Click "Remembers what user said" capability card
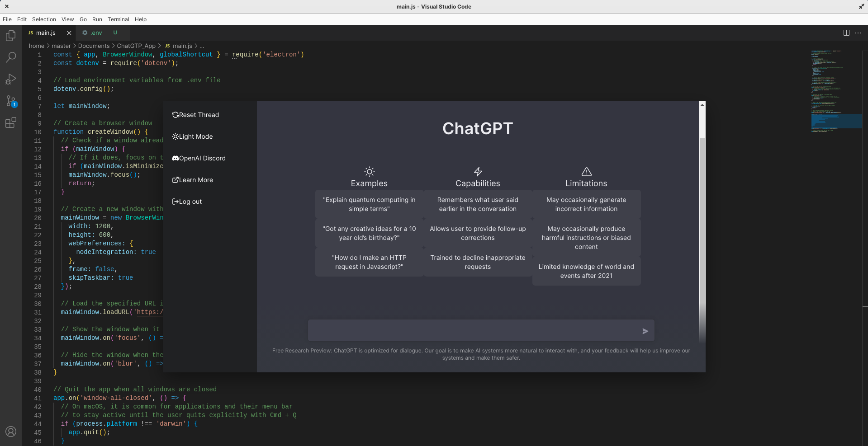The image size is (868, 446). (x=478, y=204)
